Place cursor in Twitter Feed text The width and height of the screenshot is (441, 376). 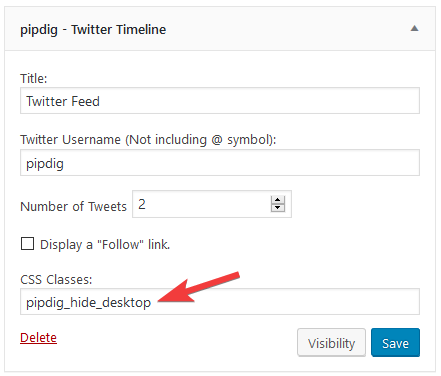coord(63,101)
